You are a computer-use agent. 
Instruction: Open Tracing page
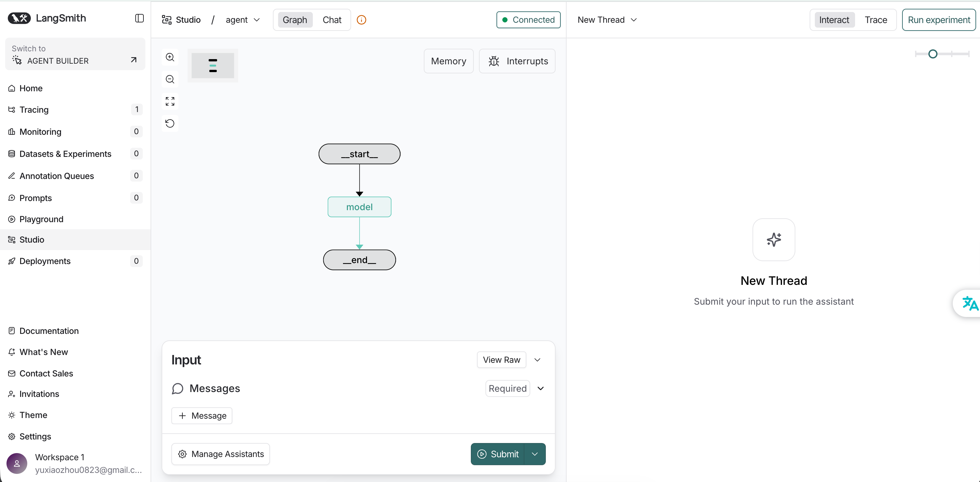click(75, 110)
